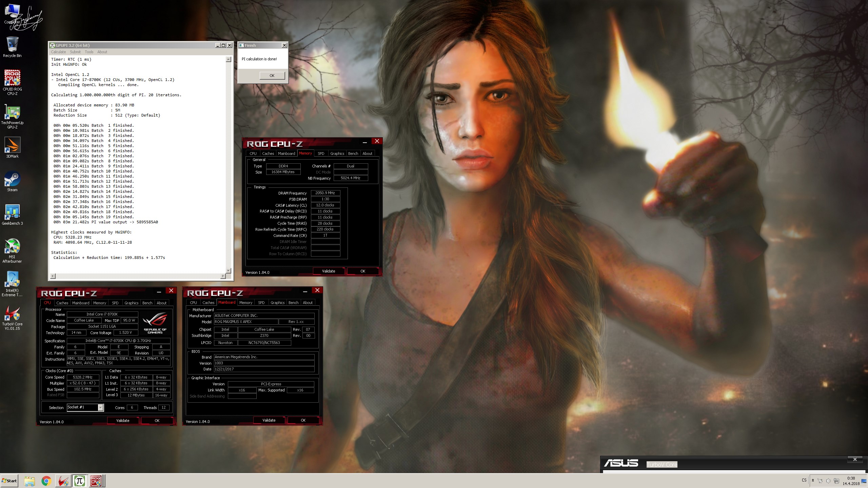Screen dimensions: 868x488
Task: Open the Graphics tab in the Mainboard CPU-Z window
Action: coord(277,303)
